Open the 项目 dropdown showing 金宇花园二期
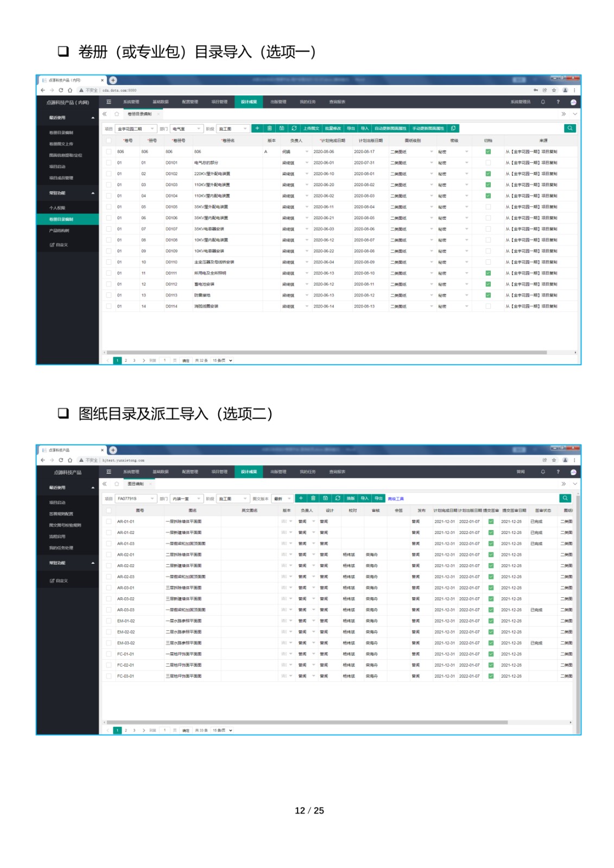The image size is (614, 868). 136,129
